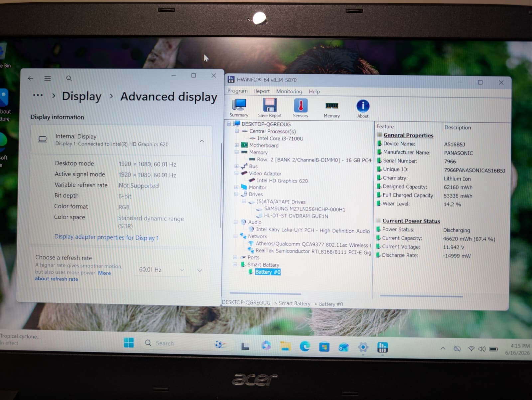Click the details pane horizontal scrollbar
The image size is (532, 400).
click(421, 296)
